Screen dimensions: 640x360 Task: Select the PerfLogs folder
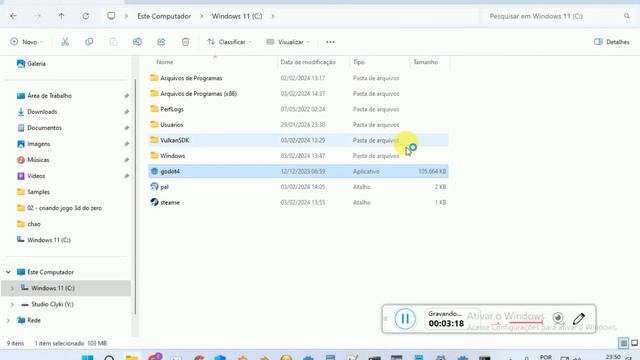click(298, 109)
